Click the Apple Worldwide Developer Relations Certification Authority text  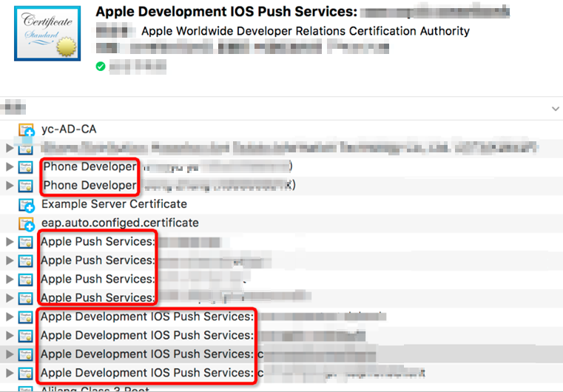coord(306,31)
